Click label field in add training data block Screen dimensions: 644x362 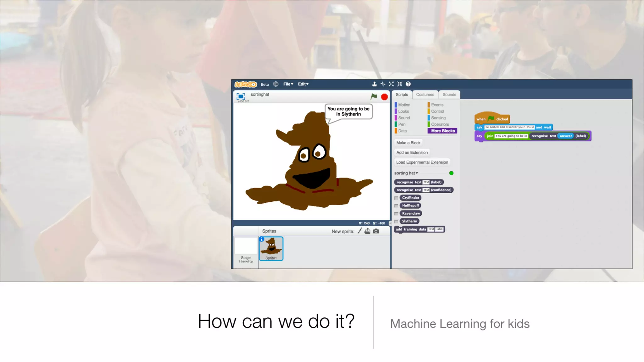440,229
